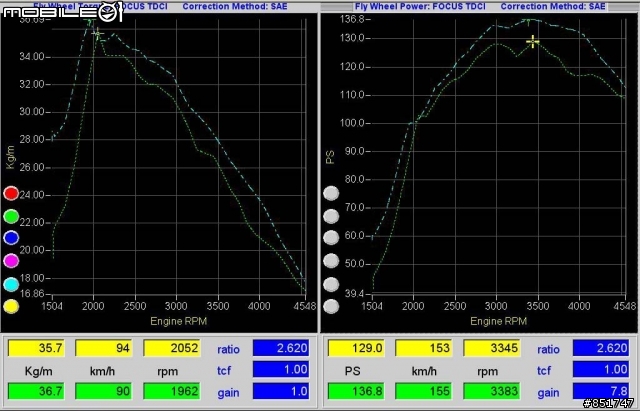Toggle the second gray circle in power panel
This screenshot has width=640, height=411.
click(331, 216)
